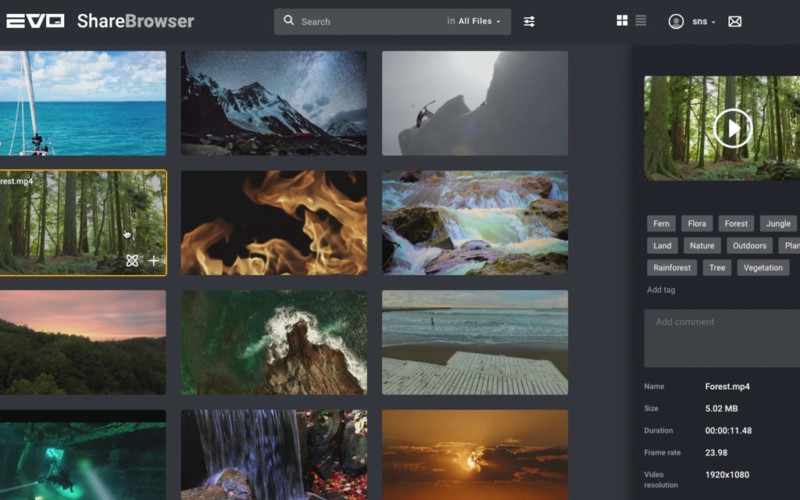The height and width of the screenshot is (500, 800).
Task: Click the sns user avatar icon
Action: 675,21
